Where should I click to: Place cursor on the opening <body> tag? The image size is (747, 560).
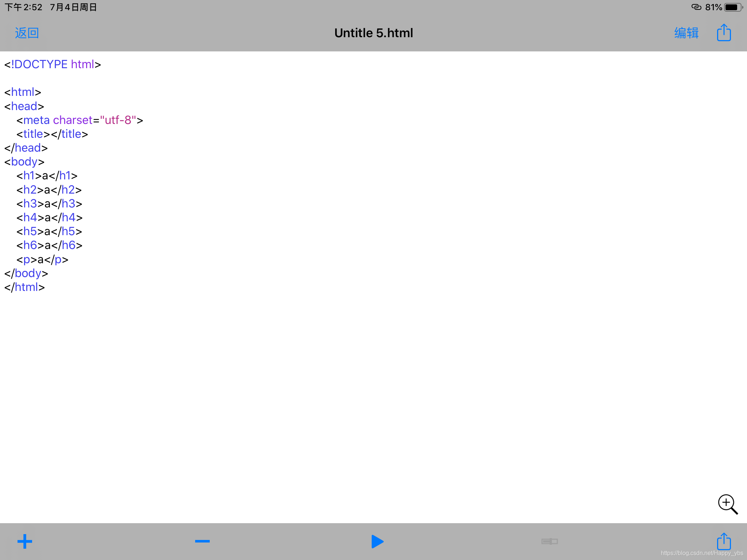click(x=24, y=162)
